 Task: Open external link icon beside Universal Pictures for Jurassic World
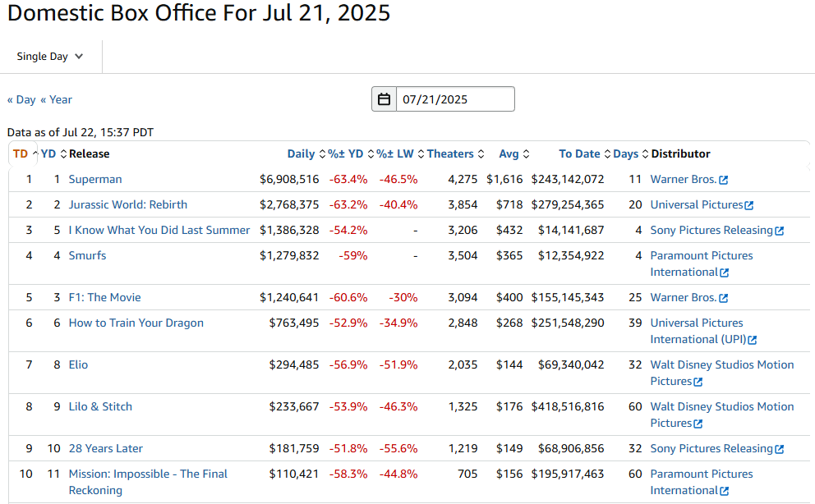[x=749, y=205]
